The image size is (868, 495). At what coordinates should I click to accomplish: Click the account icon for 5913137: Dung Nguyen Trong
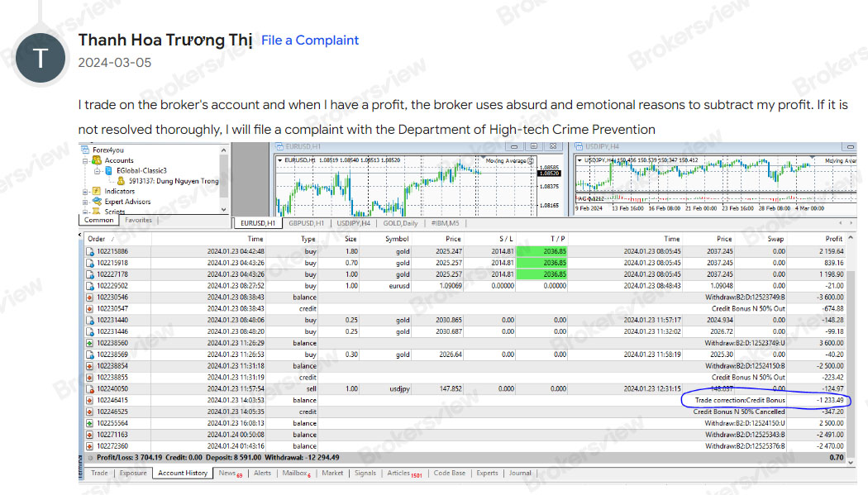tap(121, 181)
